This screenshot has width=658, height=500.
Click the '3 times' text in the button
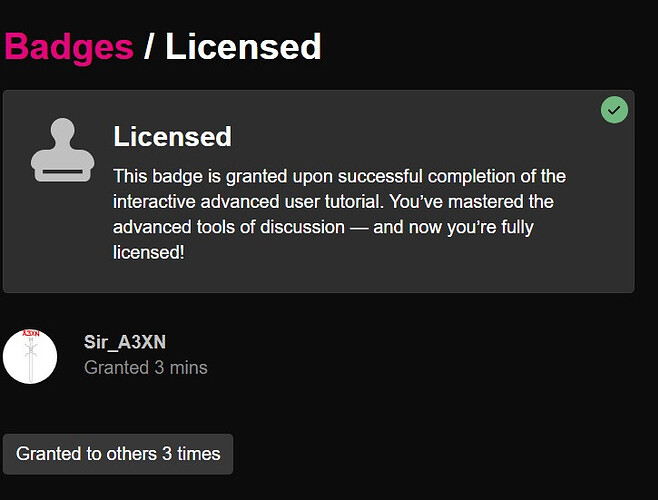tap(190, 454)
